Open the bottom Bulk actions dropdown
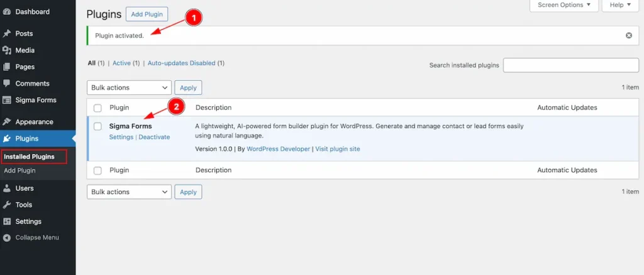Viewport: 644px width, 275px height. click(x=129, y=191)
